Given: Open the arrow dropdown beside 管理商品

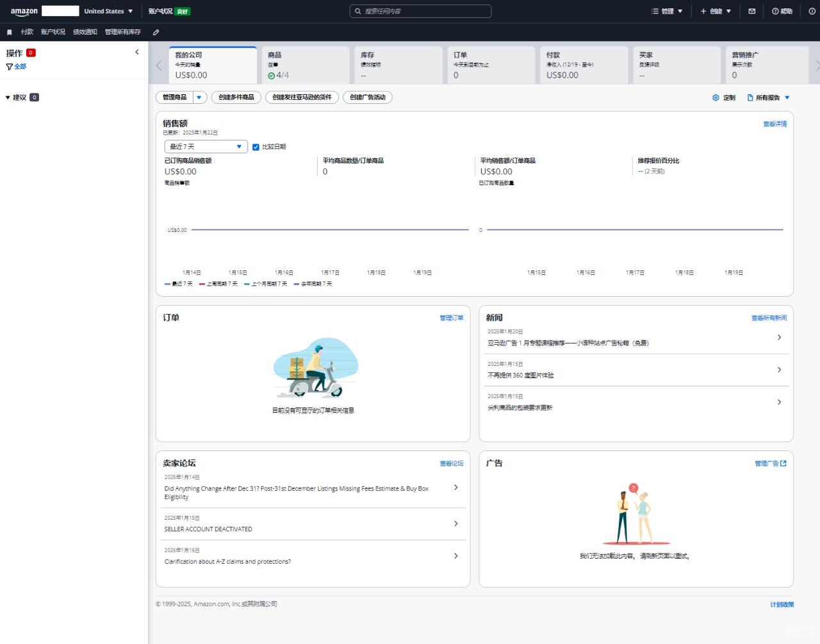Looking at the screenshot, I should click(199, 97).
